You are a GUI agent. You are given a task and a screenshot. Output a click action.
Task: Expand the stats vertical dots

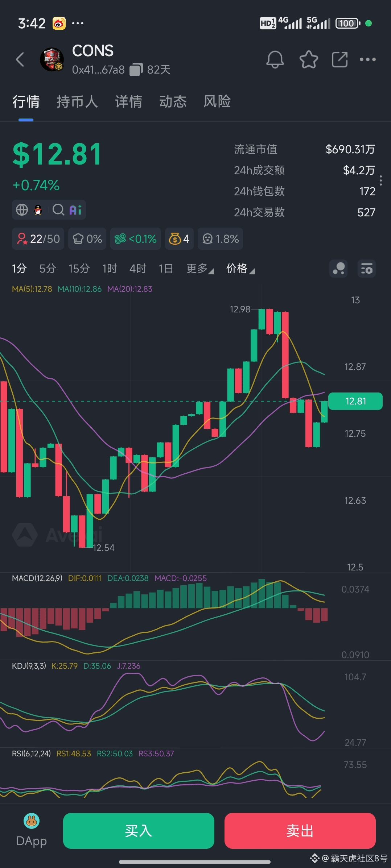pyautogui.click(x=380, y=180)
